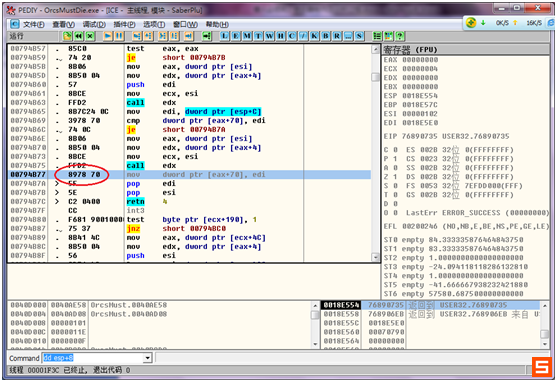Click the Run program play icon

[x=108, y=36]
